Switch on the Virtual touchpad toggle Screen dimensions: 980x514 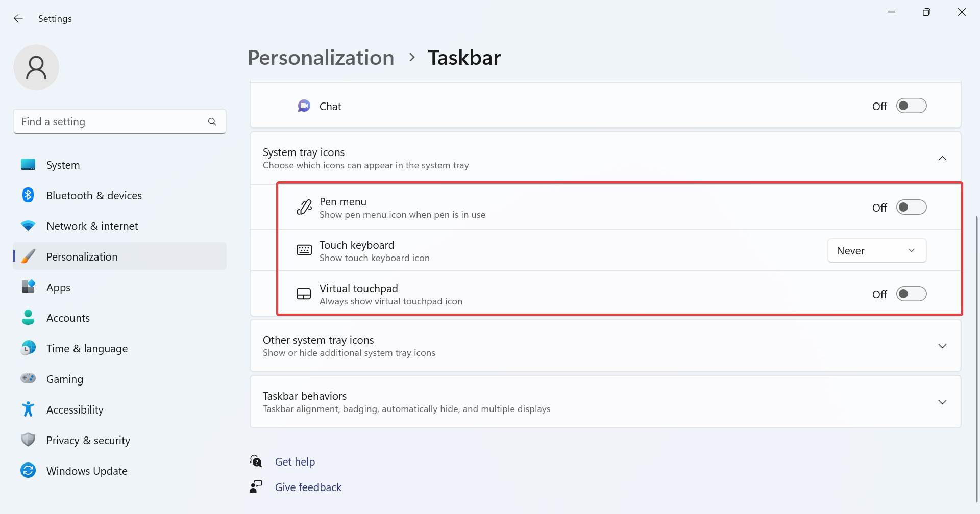point(912,294)
